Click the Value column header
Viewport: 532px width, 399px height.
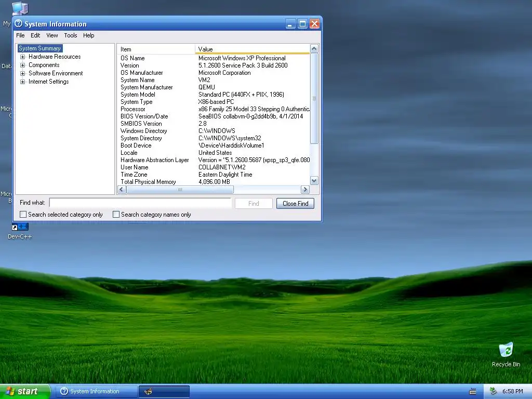click(x=252, y=49)
